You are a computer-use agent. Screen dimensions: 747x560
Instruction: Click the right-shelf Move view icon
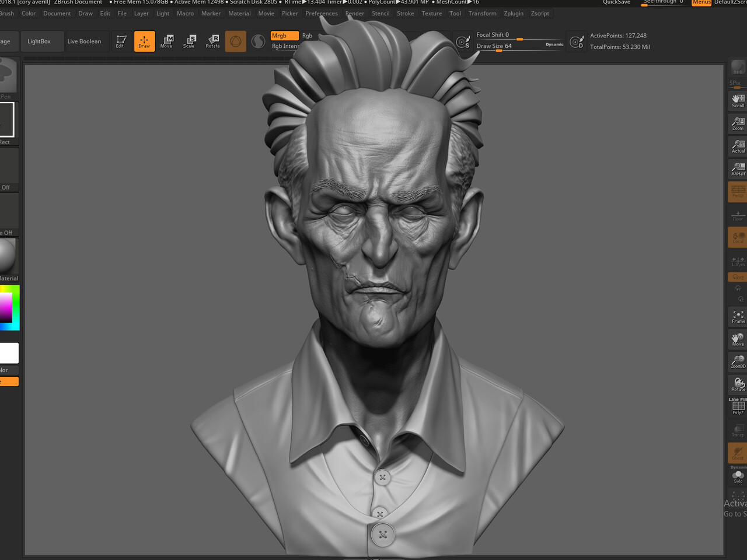[738, 339]
